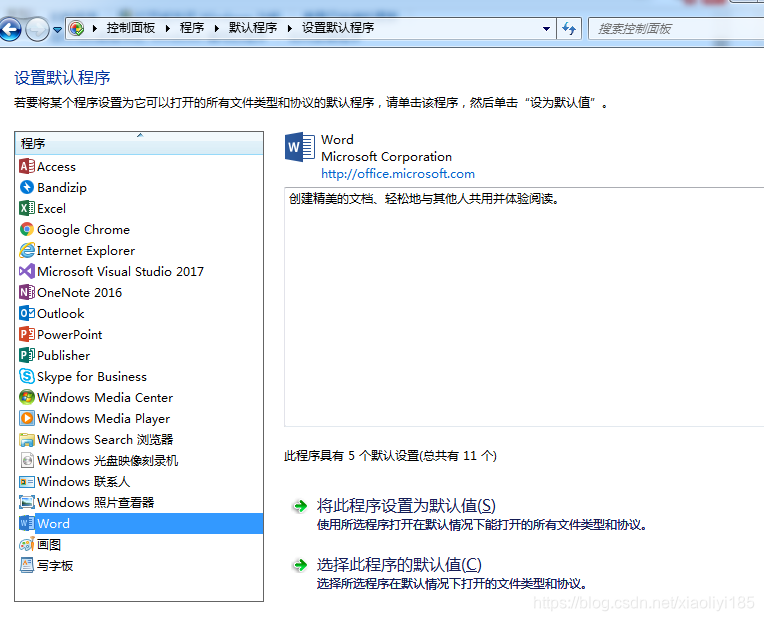Click the Control Panel icon in address bar
Viewport: 764px width, 621px height.
[76, 28]
